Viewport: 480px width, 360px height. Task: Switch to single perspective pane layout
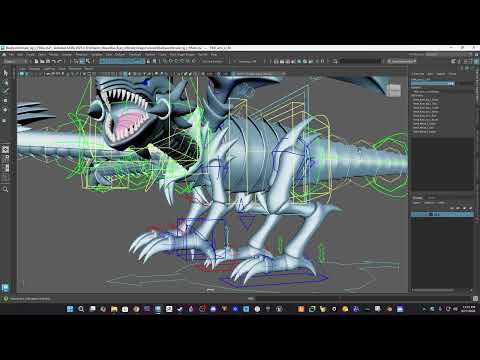click(x=6, y=150)
